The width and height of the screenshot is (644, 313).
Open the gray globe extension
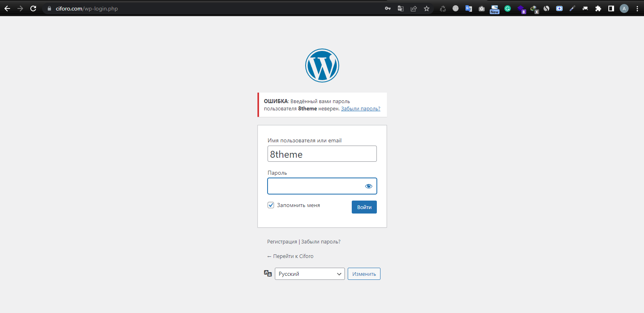point(456,8)
